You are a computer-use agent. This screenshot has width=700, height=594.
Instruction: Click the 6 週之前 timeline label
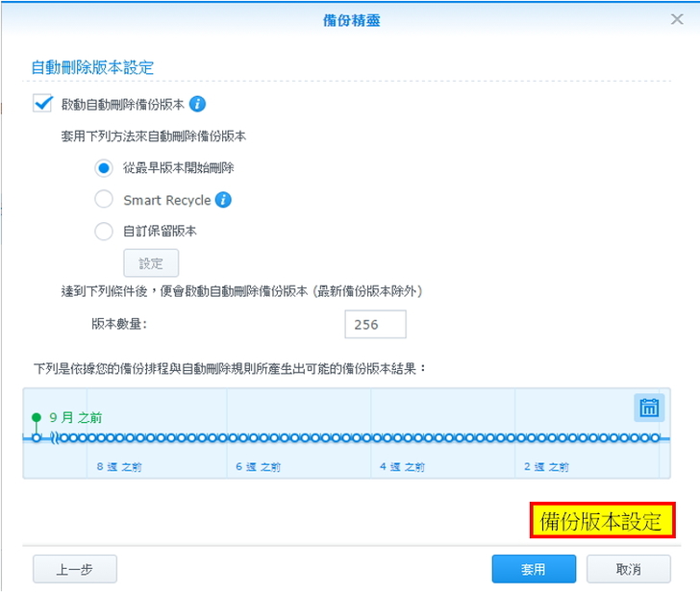tap(258, 467)
